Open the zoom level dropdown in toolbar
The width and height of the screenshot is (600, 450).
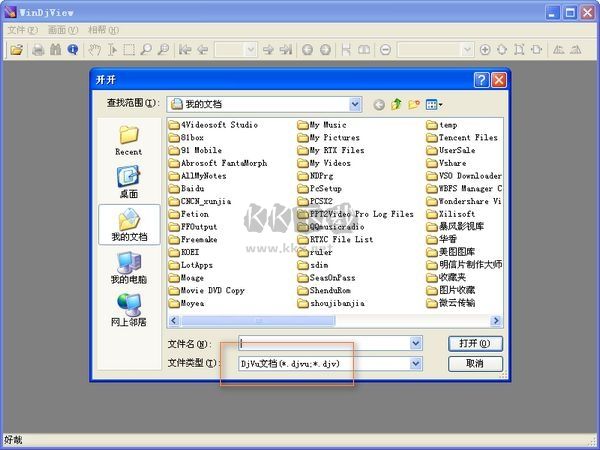click(x=467, y=50)
